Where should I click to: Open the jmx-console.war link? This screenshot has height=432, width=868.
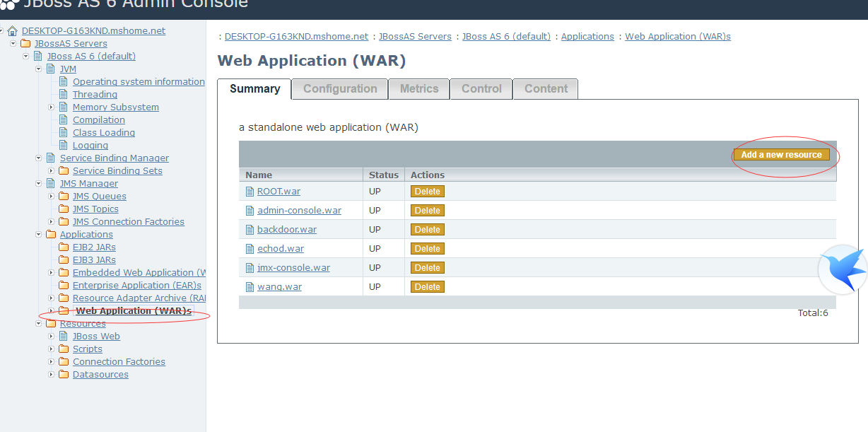(x=293, y=268)
